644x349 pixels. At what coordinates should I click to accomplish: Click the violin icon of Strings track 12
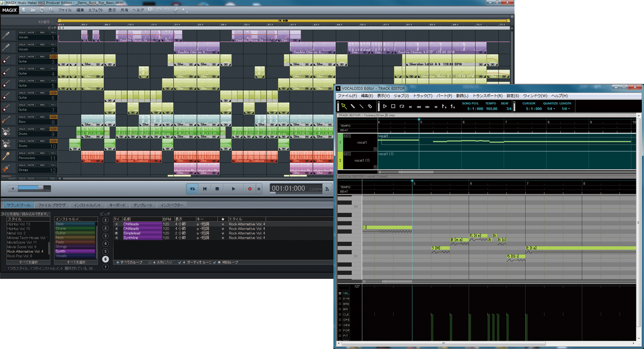[x=6, y=168]
